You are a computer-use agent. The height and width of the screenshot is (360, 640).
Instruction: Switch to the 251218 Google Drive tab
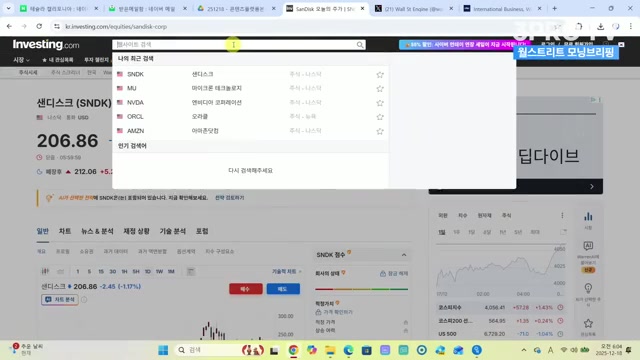click(x=236, y=9)
